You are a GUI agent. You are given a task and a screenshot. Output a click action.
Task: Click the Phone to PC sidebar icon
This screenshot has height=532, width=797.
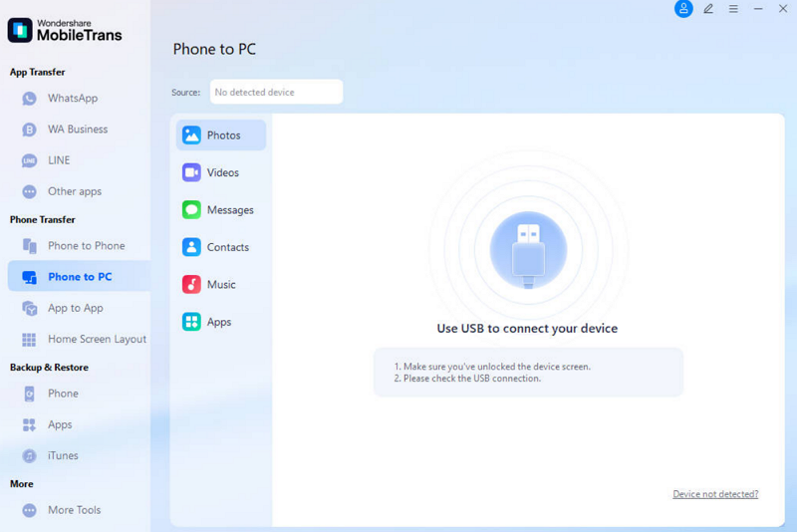[29, 277]
